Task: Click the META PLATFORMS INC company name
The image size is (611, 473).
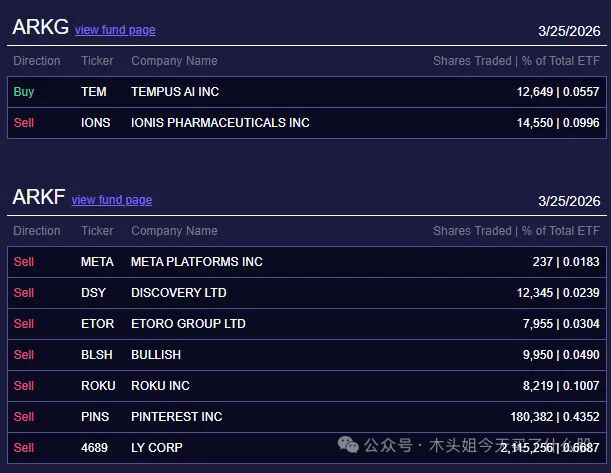Action: click(x=197, y=262)
